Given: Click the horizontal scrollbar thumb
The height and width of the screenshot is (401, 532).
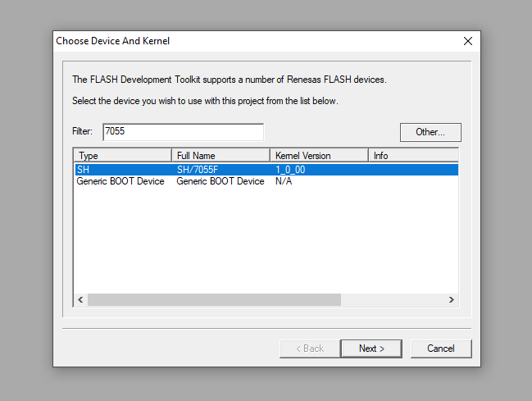Looking at the screenshot, I should point(213,300).
